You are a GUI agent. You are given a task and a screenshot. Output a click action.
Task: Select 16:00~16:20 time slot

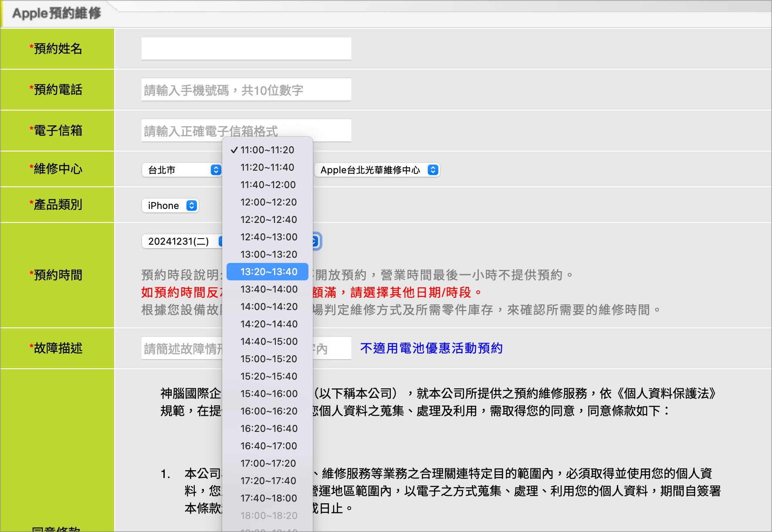click(267, 411)
